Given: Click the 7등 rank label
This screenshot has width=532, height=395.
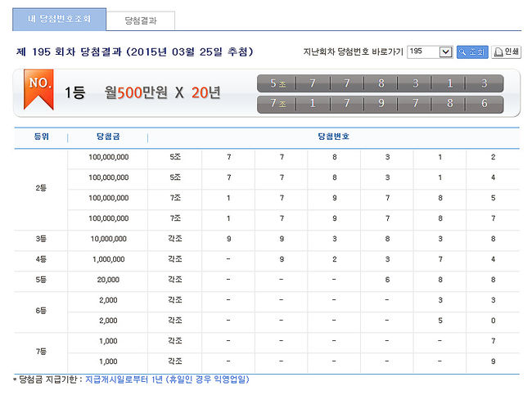Looking at the screenshot, I should pos(41,350).
